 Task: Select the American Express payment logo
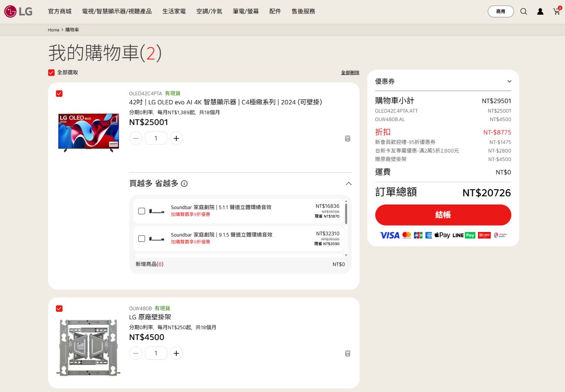[x=429, y=235]
